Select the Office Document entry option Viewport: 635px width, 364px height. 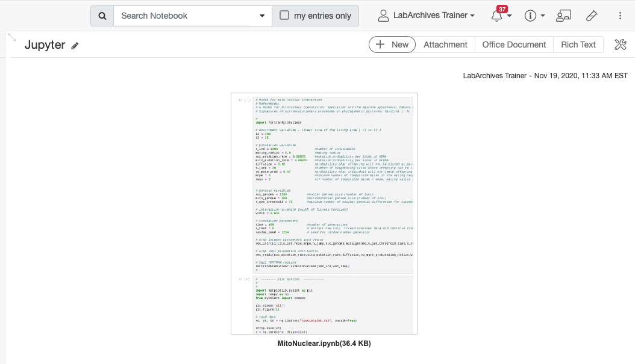pos(514,45)
